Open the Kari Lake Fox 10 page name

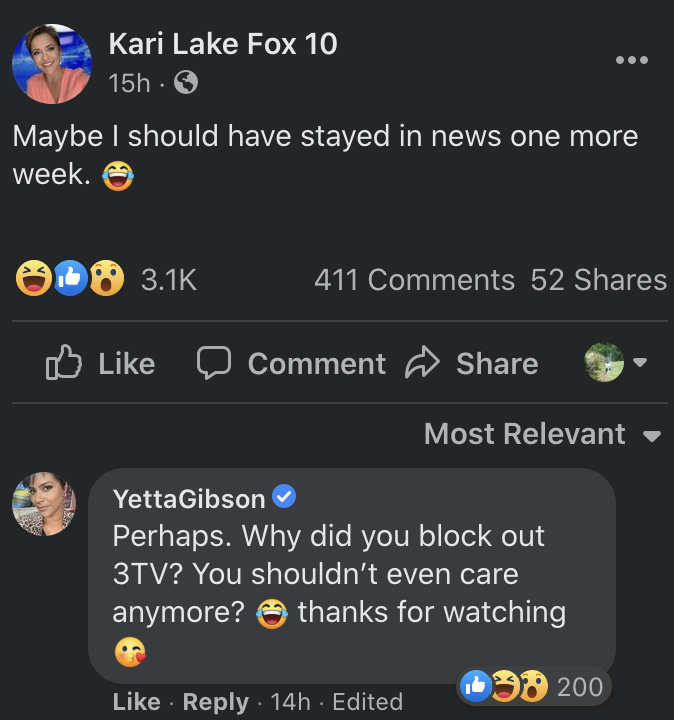[223, 44]
